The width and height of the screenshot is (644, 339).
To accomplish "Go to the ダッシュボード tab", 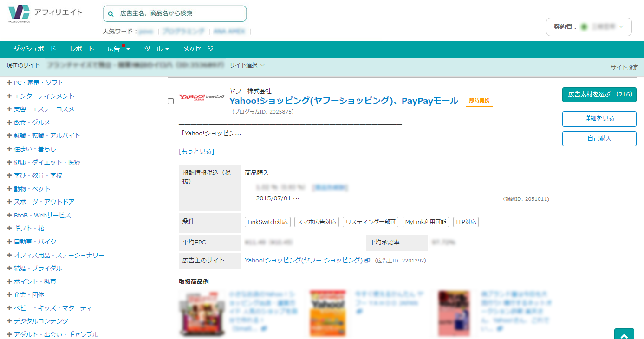I will [x=34, y=49].
